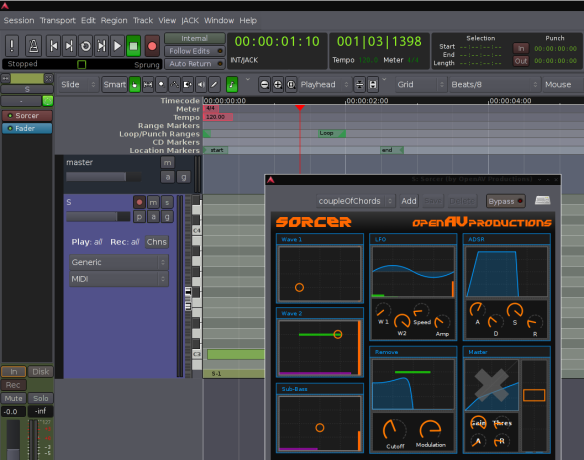Image resolution: width=584 pixels, height=460 pixels.
Task: Mute track S with the m button
Action: coord(153,202)
